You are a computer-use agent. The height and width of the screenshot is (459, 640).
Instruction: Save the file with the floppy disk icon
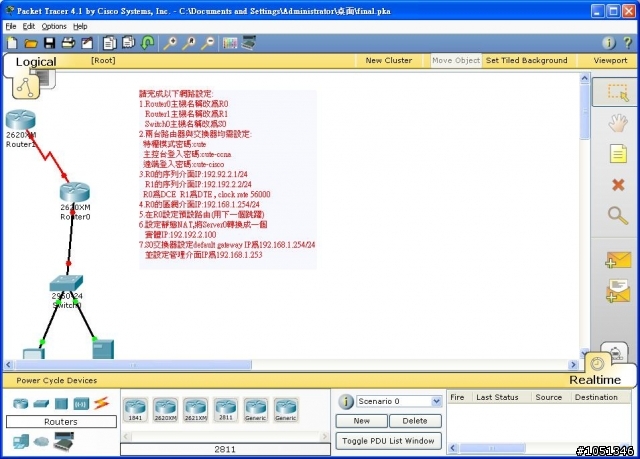[x=49, y=43]
